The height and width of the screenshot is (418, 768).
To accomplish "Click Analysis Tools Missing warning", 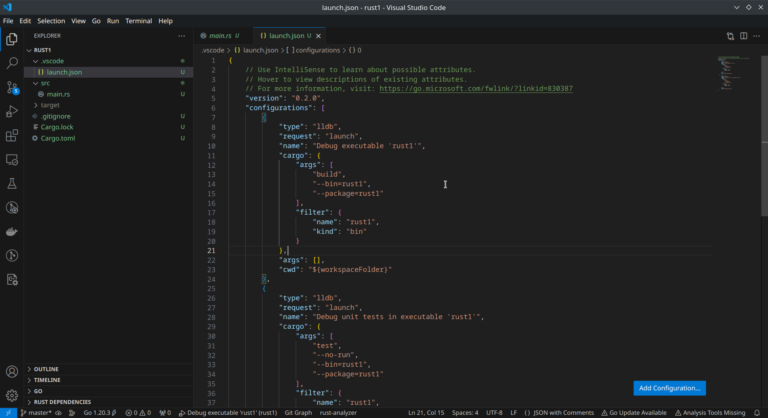I will pos(710,413).
